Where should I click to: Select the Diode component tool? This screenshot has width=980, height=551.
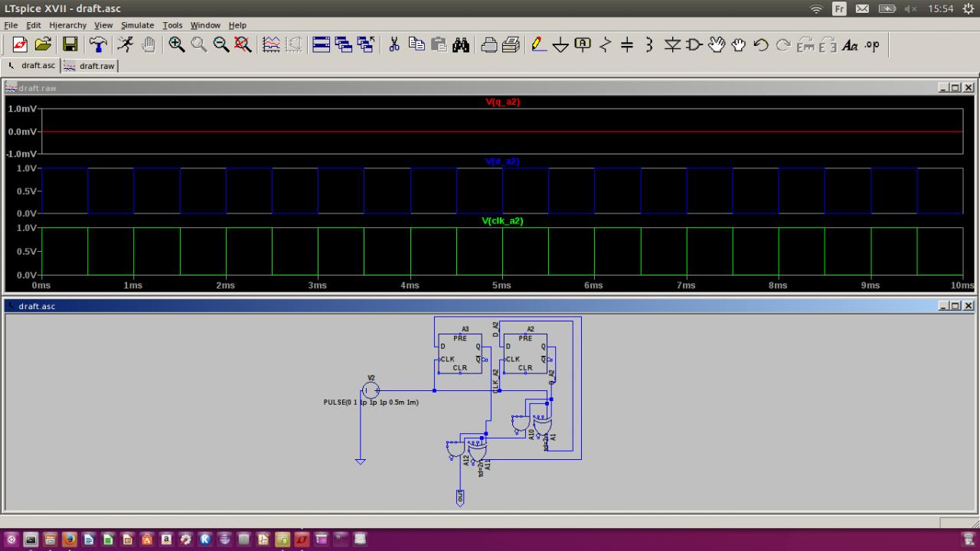[x=672, y=45]
